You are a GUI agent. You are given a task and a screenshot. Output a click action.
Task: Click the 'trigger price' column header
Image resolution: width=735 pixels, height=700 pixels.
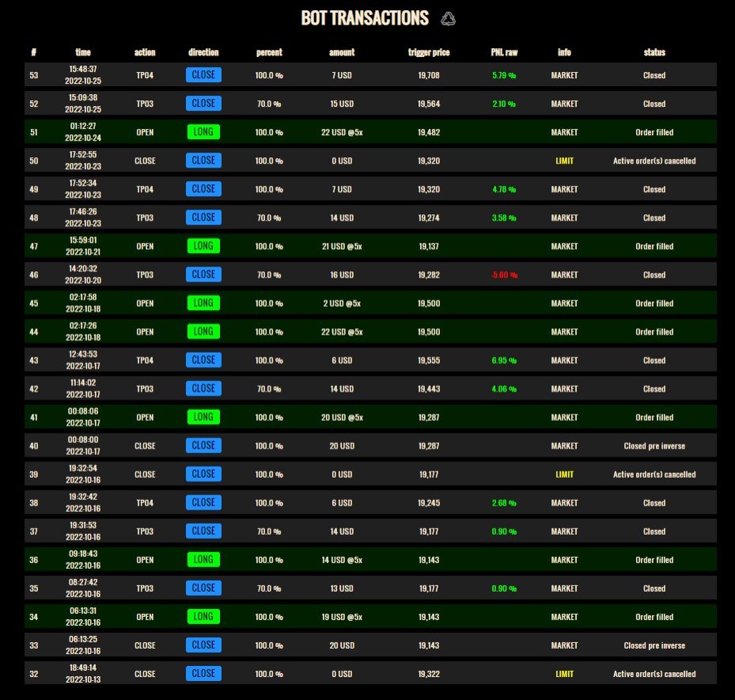pyautogui.click(x=429, y=52)
